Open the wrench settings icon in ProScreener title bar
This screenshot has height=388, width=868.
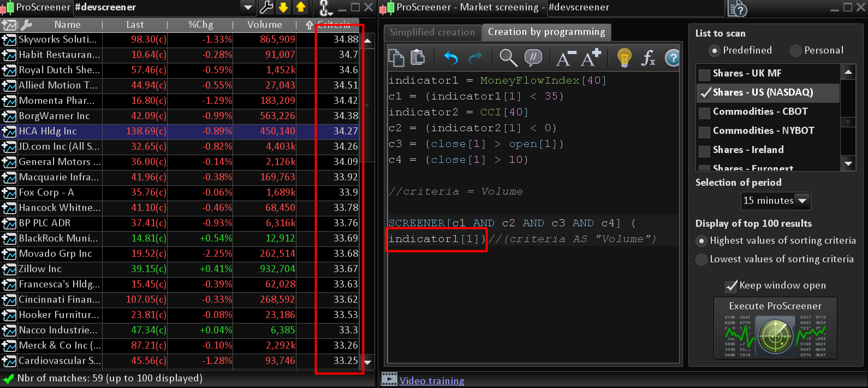pos(266,7)
